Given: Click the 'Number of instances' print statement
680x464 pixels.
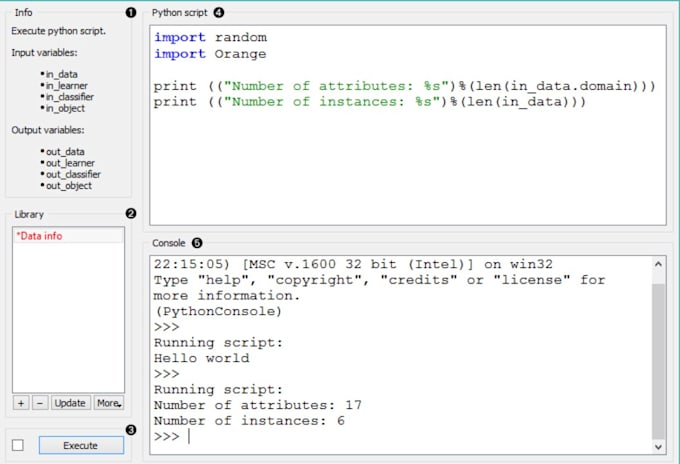Looking at the screenshot, I should tap(369, 102).
